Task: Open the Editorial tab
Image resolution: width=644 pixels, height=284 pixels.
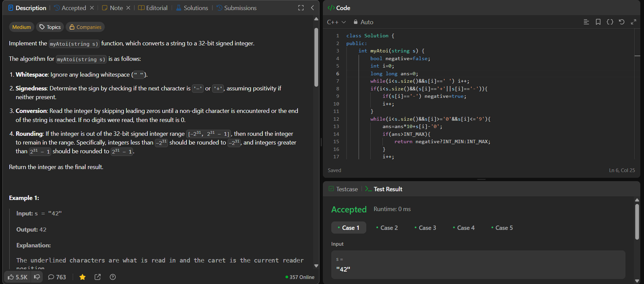Action: pyautogui.click(x=152, y=8)
